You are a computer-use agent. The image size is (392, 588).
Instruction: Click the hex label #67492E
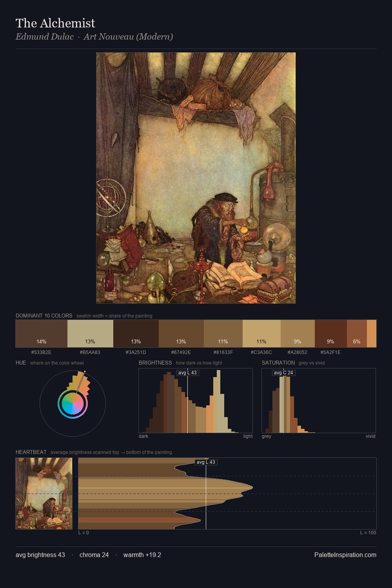click(x=181, y=352)
